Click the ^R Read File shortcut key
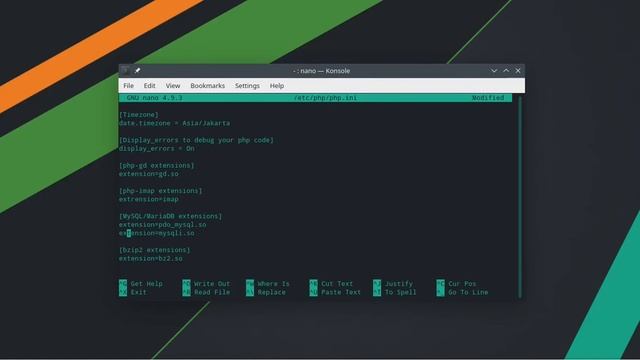This screenshot has width=640, height=360. [187, 292]
